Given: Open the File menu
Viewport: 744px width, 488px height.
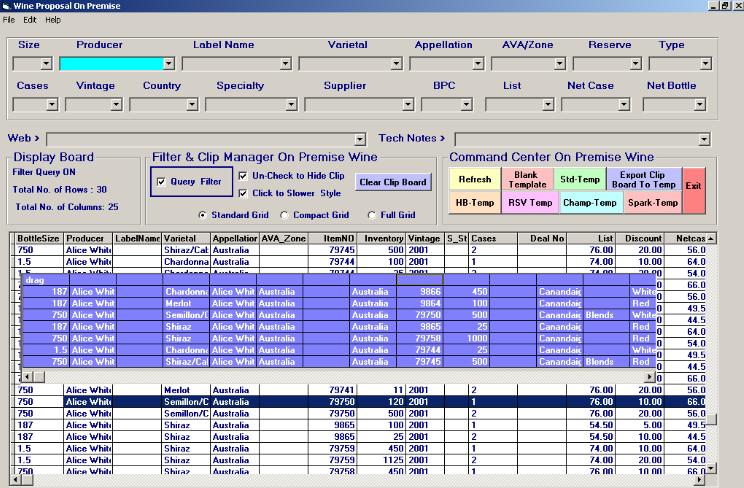Looking at the screenshot, I should (9, 20).
